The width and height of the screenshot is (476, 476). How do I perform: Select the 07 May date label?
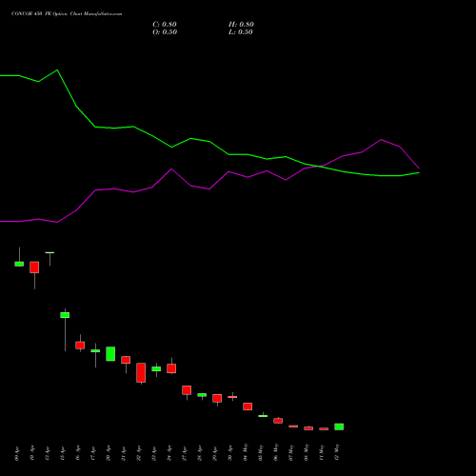point(291,452)
